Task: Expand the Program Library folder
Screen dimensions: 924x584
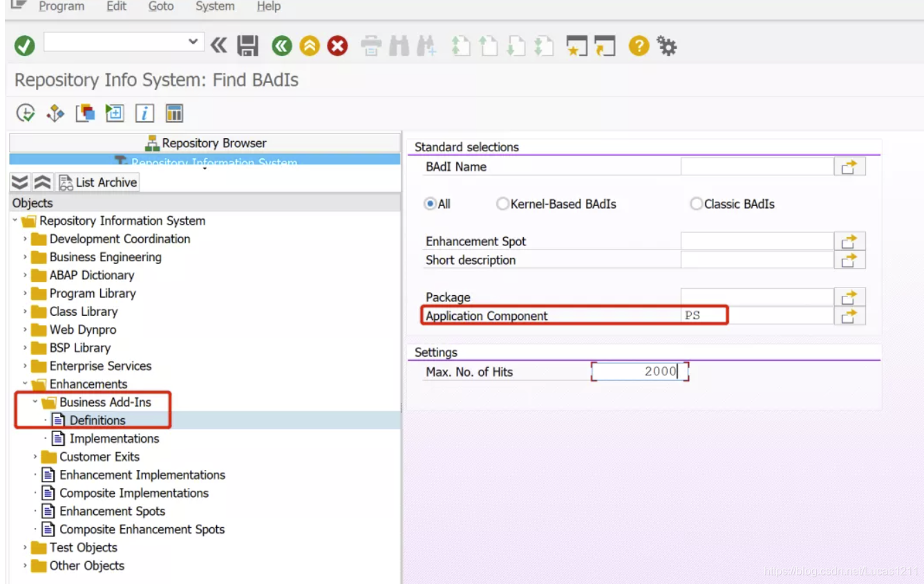Action: point(26,293)
